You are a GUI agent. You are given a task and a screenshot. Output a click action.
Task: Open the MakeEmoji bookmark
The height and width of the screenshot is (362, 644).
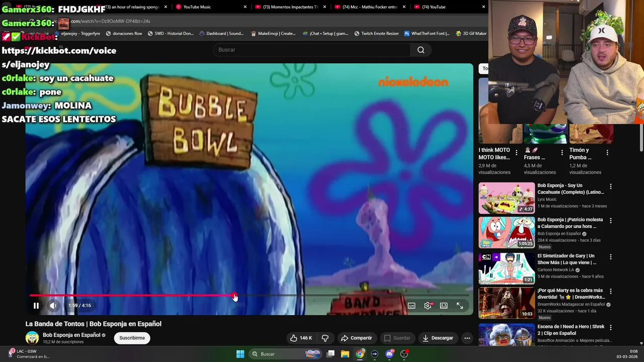coord(273,34)
